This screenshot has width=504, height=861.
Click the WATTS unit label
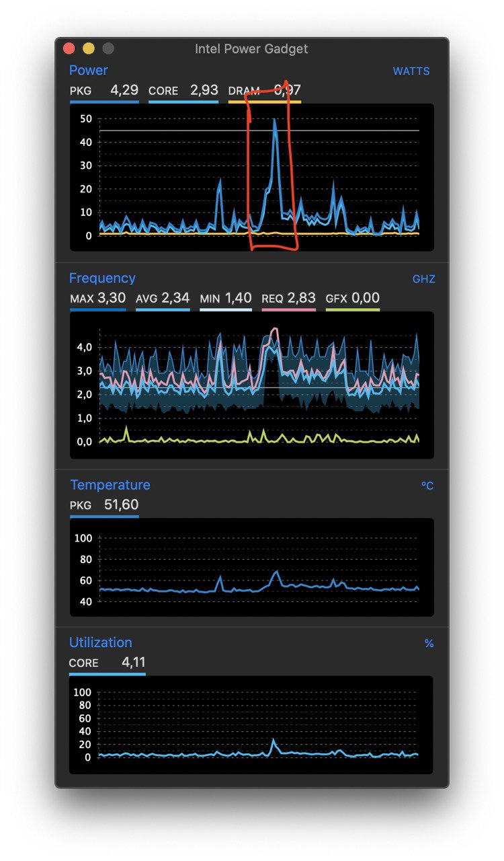[x=411, y=71]
